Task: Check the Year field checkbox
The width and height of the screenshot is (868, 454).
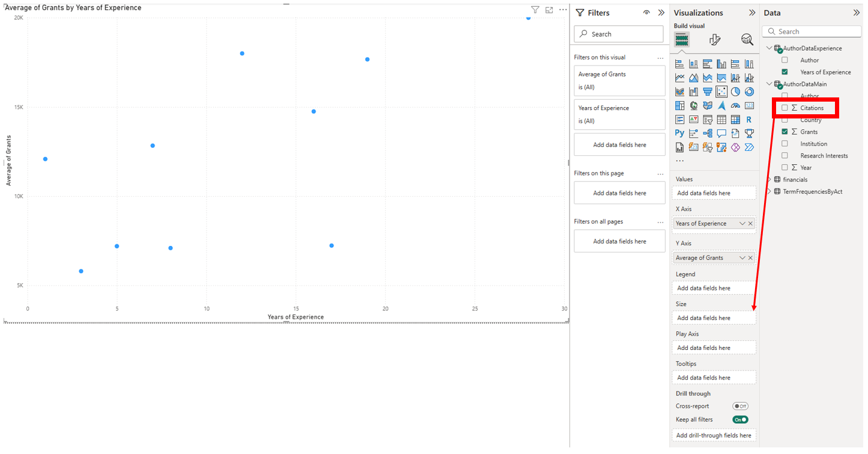Action: pyautogui.click(x=785, y=167)
